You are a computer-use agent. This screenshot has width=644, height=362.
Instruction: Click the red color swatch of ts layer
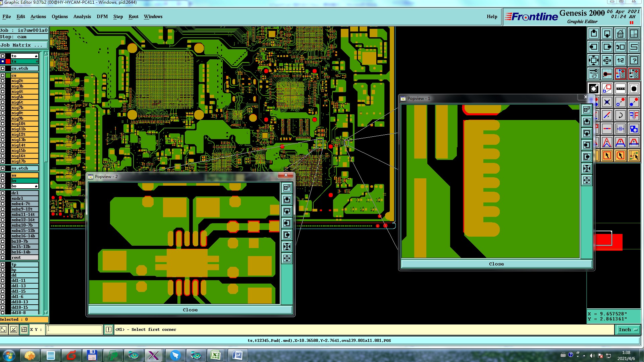tap(8, 61)
